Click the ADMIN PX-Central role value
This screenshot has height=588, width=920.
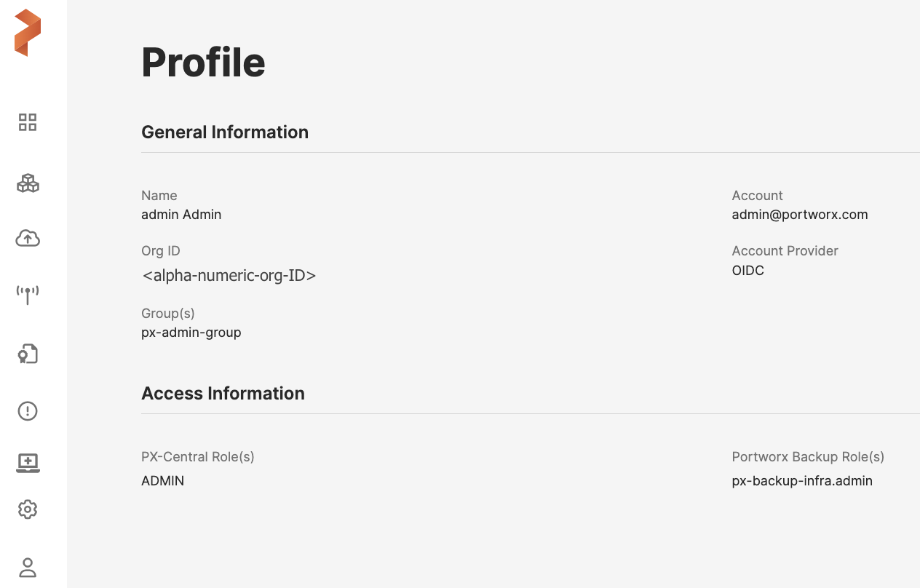(x=162, y=481)
